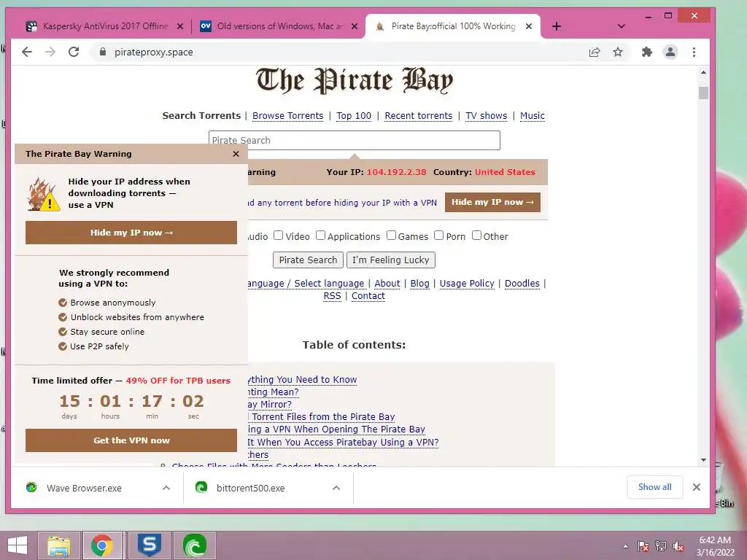747x560 pixels.
Task: Click Get the VPN now button
Action: coord(131,440)
